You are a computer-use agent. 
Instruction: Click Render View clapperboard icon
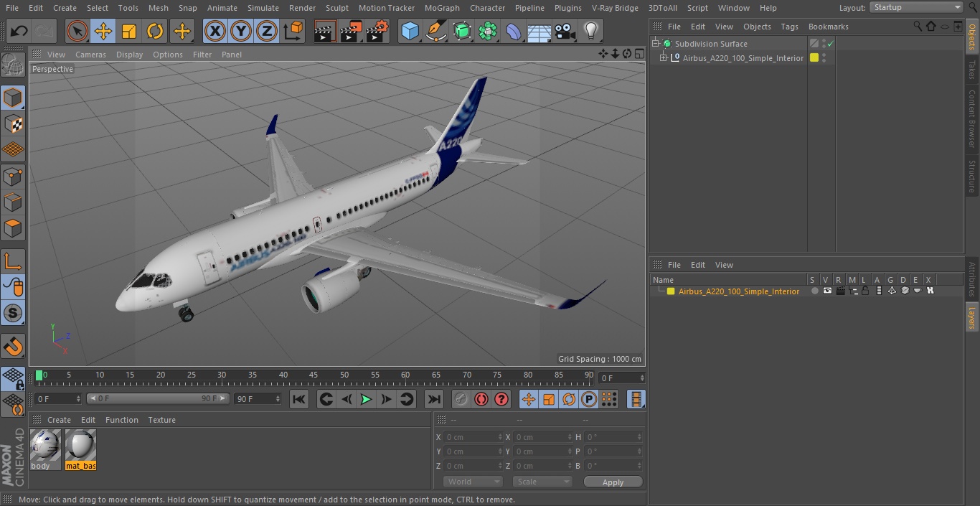click(325, 31)
